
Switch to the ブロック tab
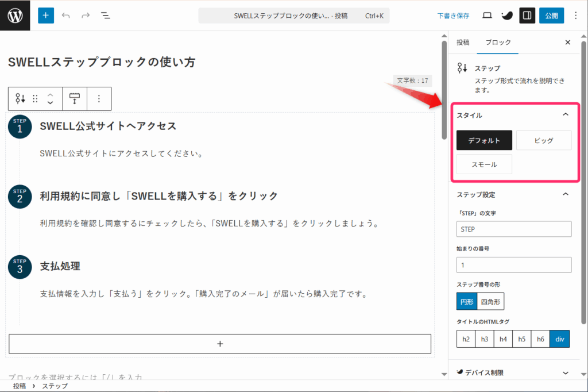coord(498,43)
